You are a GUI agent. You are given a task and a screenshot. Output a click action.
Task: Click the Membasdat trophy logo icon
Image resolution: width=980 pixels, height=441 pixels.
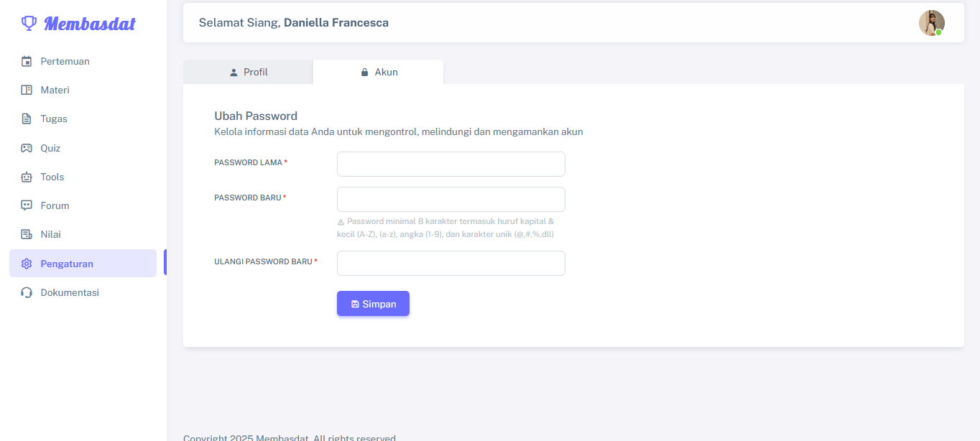[29, 23]
